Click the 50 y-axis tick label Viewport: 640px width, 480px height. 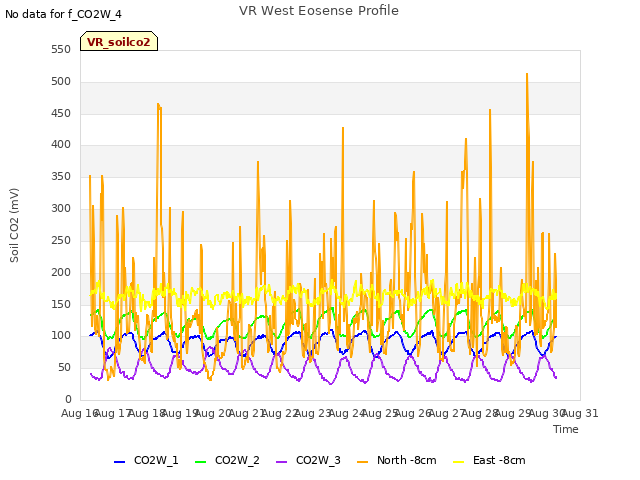tap(64, 368)
